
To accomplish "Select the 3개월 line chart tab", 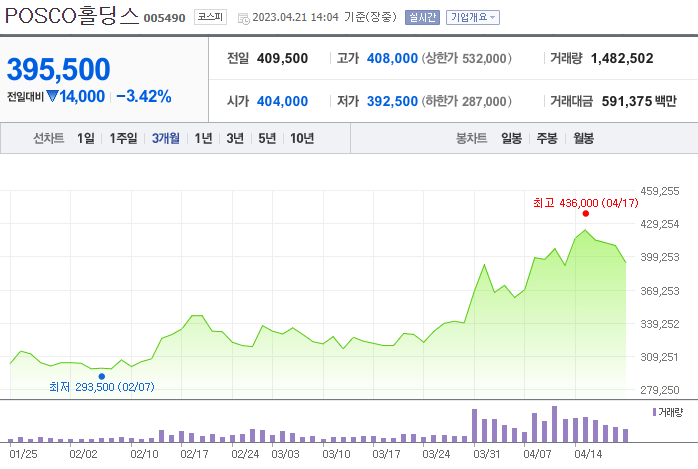I will click(166, 138).
